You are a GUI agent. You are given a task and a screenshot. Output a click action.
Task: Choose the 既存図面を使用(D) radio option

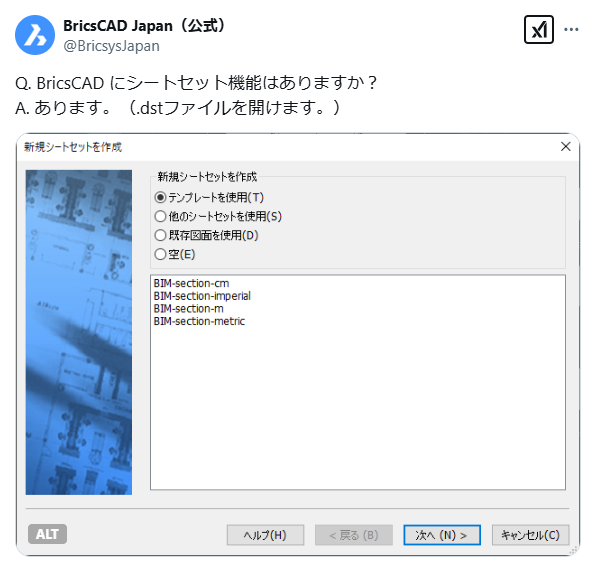coord(206,235)
